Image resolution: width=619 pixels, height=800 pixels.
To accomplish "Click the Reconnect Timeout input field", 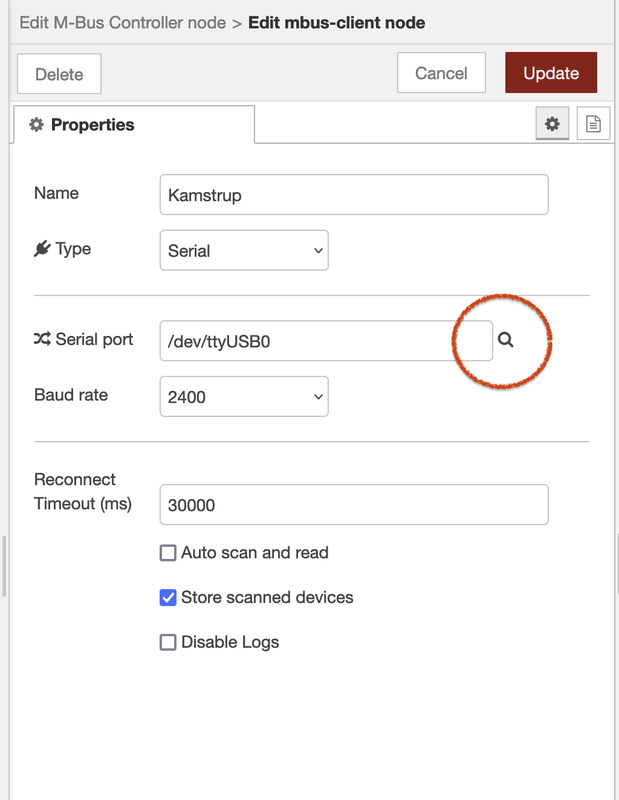I will [x=353, y=505].
